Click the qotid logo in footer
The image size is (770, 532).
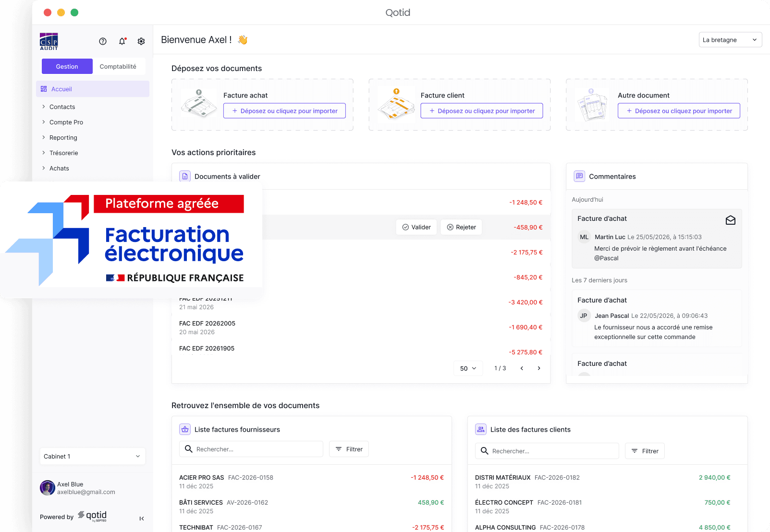pyautogui.click(x=92, y=516)
